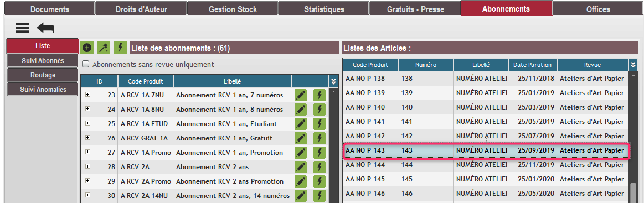Select article row AA NO P 141
The image size is (644, 203).
tap(486, 122)
